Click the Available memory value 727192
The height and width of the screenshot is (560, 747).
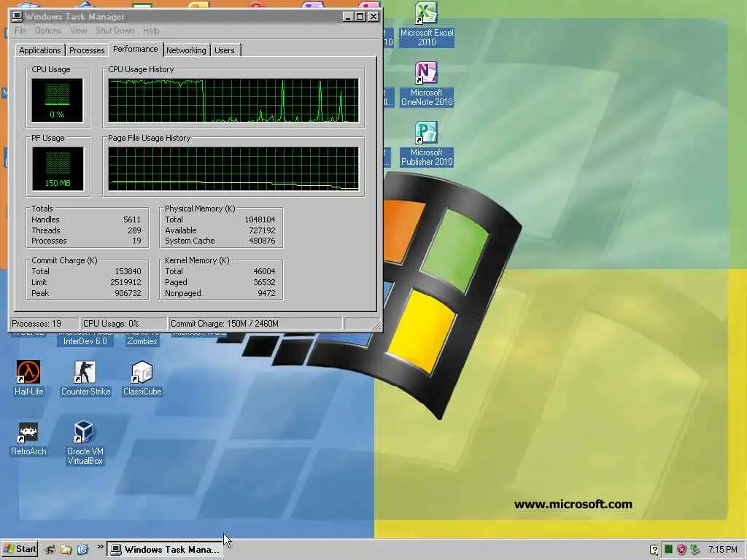tap(262, 230)
